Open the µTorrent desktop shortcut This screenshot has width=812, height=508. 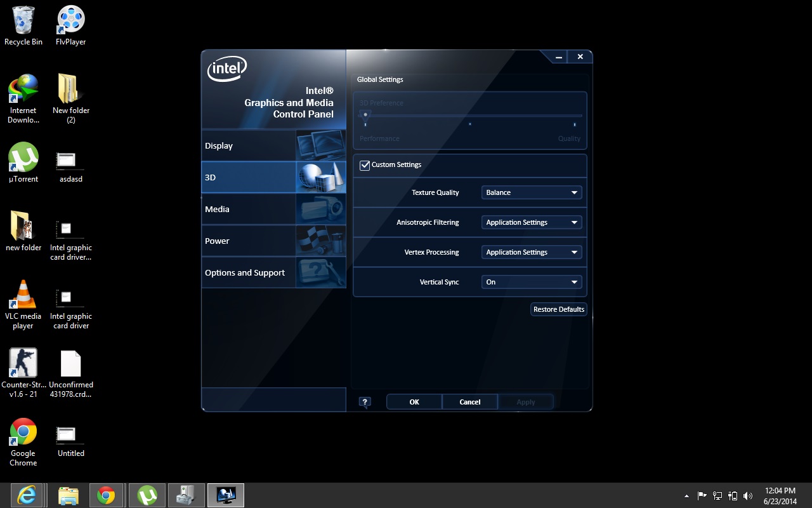[23, 157]
